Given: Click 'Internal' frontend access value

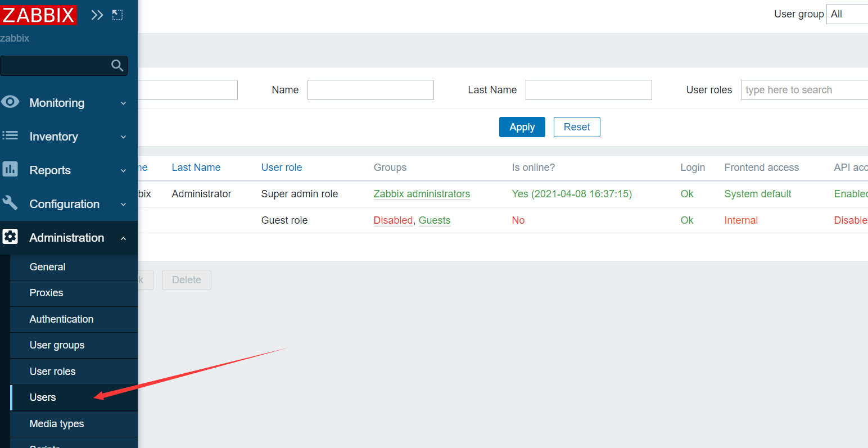Looking at the screenshot, I should (x=741, y=220).
